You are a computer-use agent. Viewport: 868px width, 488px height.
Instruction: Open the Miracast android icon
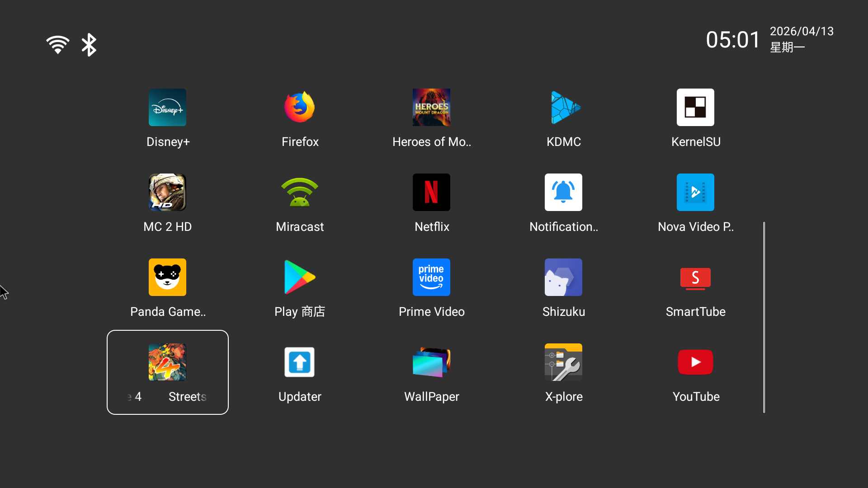click(299, 192)
